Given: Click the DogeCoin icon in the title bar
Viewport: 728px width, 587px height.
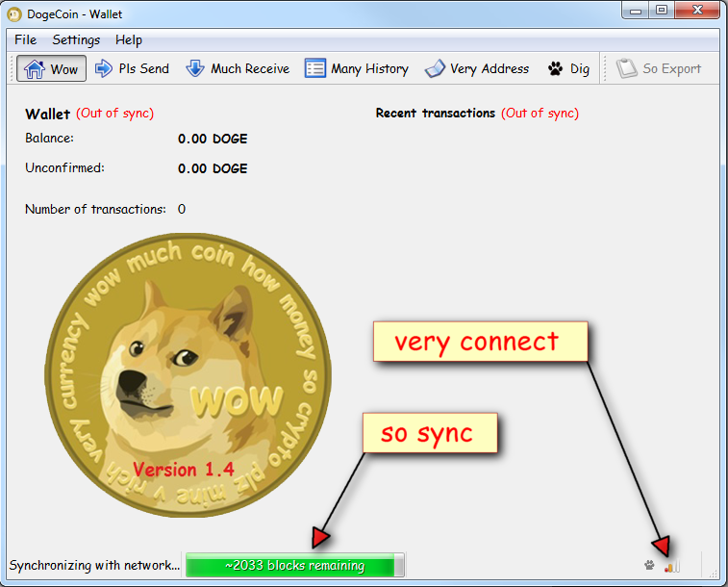Looking at the screenshot, I should (x=14, y=14).
